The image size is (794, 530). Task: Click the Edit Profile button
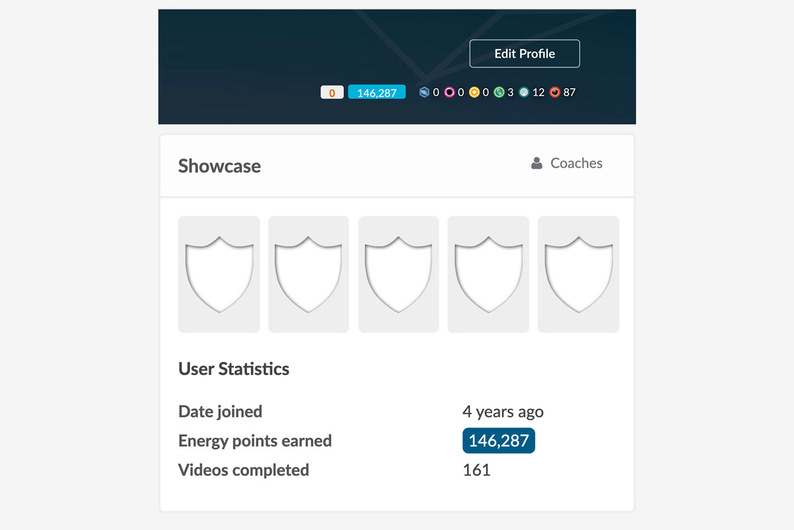pos(524,54)
